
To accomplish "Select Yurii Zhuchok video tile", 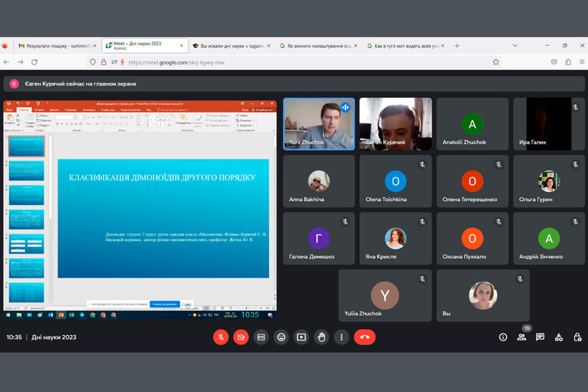I will click(x=319, y=123).
